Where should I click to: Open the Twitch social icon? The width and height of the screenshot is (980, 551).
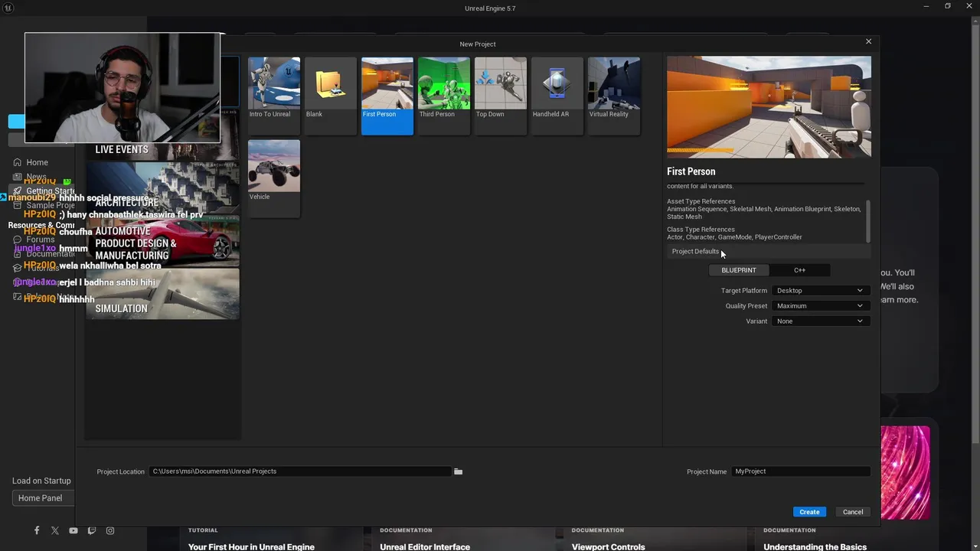(92, 530)
